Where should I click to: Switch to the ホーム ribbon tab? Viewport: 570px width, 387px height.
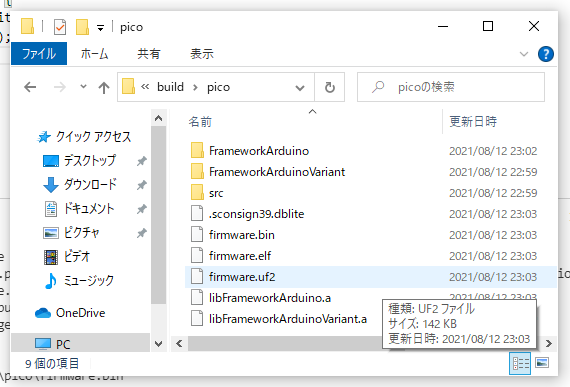pos(95,54)
